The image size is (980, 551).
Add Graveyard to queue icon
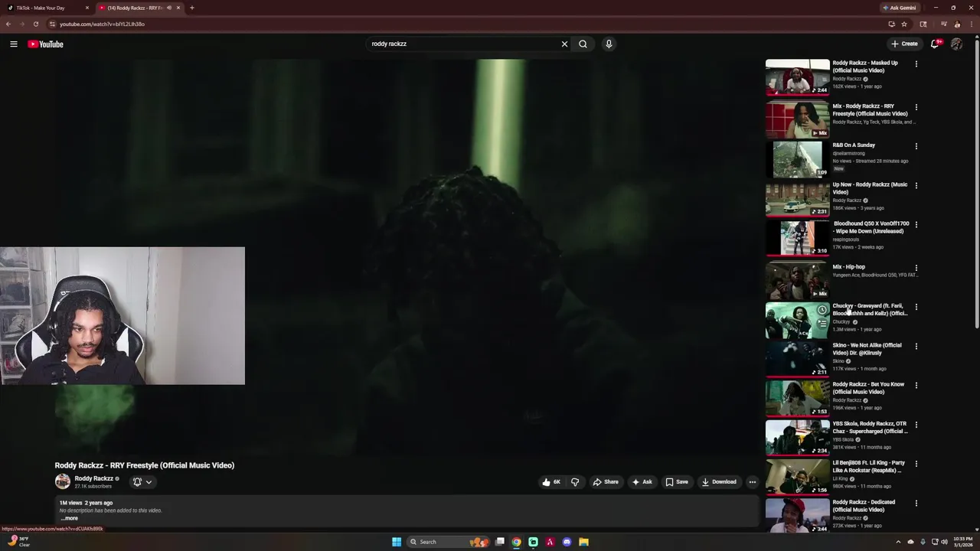tap(822, 324)
